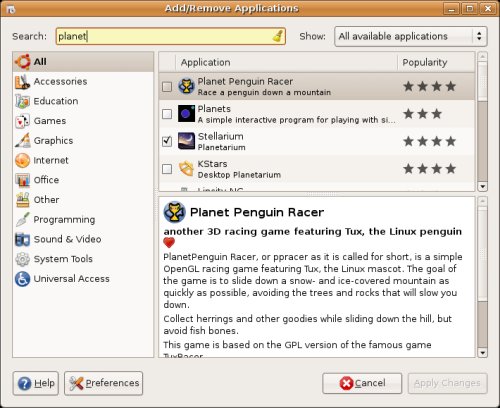Click the description pane scroll up arrow
This screenshot has height=408, width=500.
point(482,201)
